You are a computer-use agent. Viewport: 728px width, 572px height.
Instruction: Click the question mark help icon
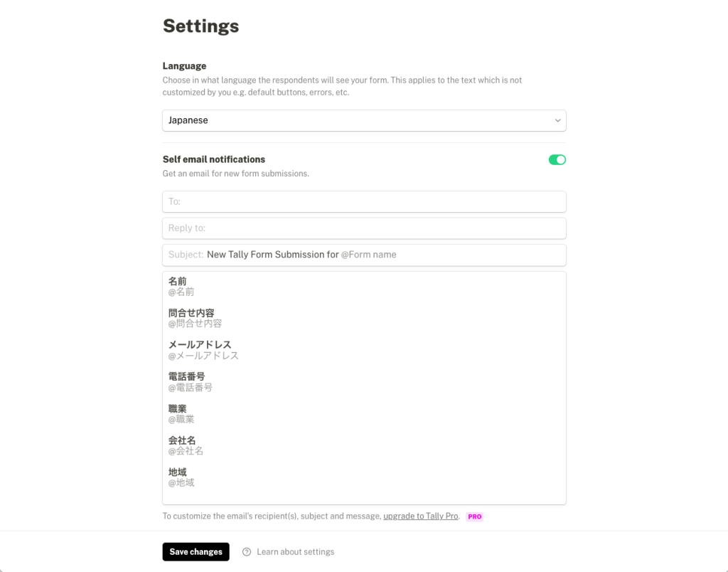tap(247, 551)
